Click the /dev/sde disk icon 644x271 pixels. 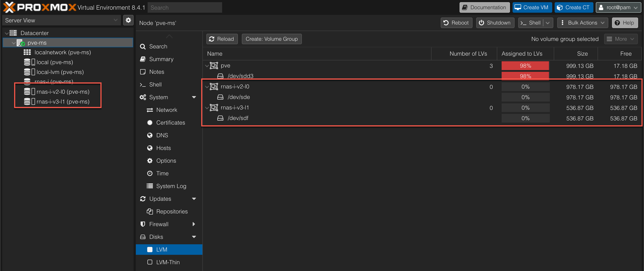(x=220, y=97)
